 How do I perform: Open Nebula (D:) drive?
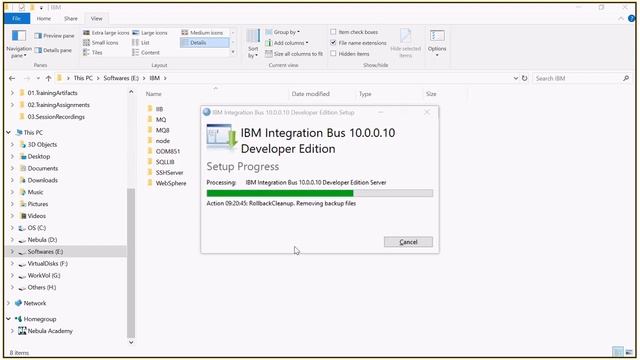[42, 240]
